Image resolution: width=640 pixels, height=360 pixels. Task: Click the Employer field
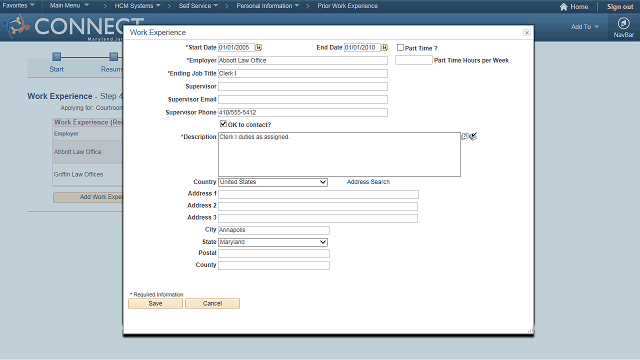pos(303,60)
